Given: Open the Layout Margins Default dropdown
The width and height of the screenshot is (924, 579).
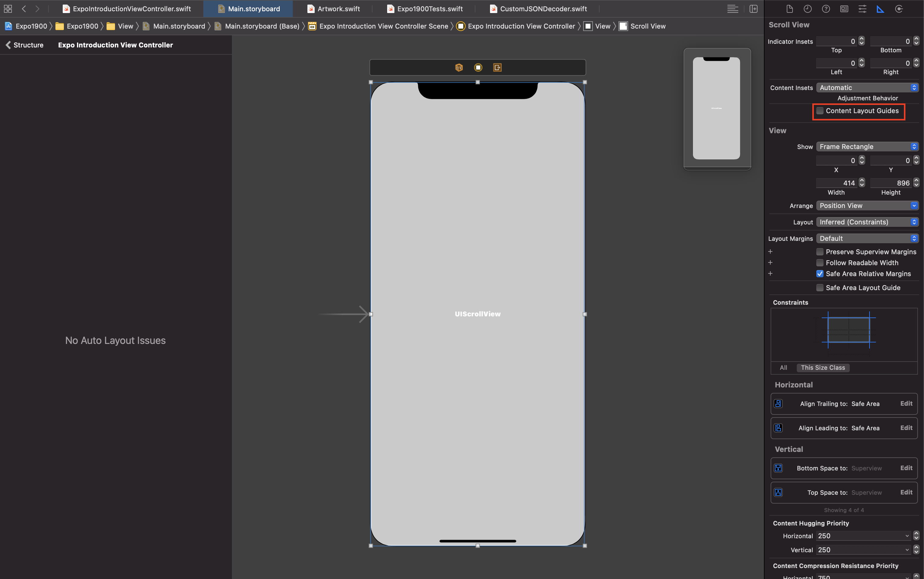Looking at the screenshot, I should pyautogui.click(x=867, y=238).
